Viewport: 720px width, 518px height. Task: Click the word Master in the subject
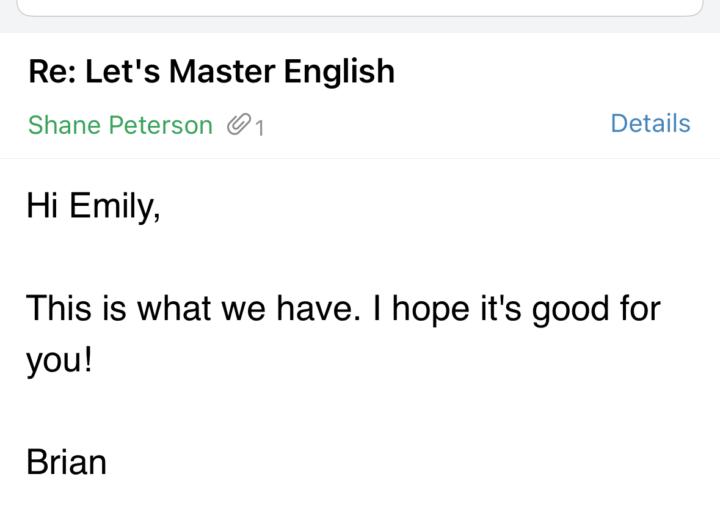pos(222,72)
